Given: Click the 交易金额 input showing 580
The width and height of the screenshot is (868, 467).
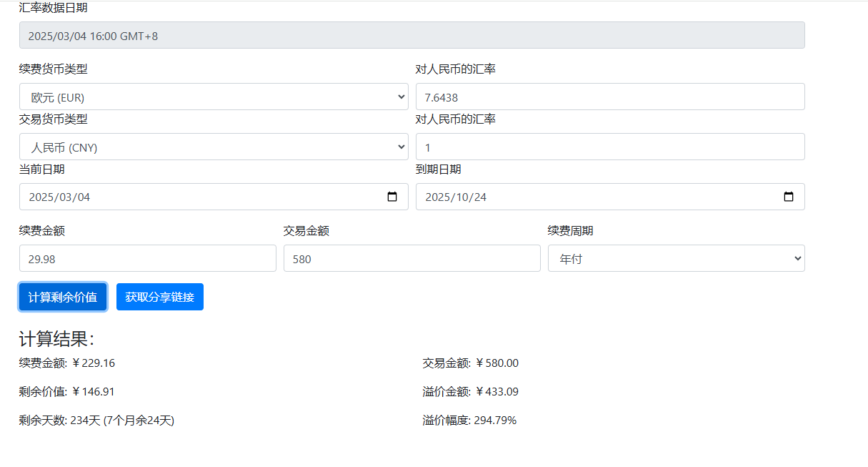Looking at the screenshot, I should coord(411,258).
